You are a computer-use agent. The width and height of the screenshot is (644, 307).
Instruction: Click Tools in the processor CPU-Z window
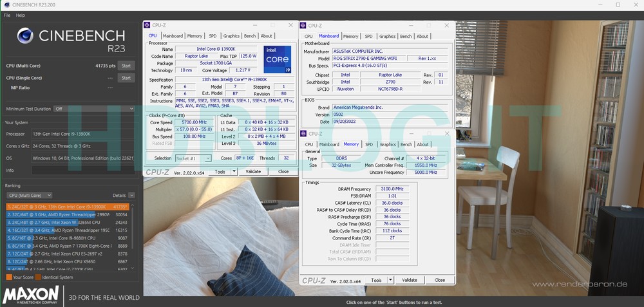pos(220,172)
